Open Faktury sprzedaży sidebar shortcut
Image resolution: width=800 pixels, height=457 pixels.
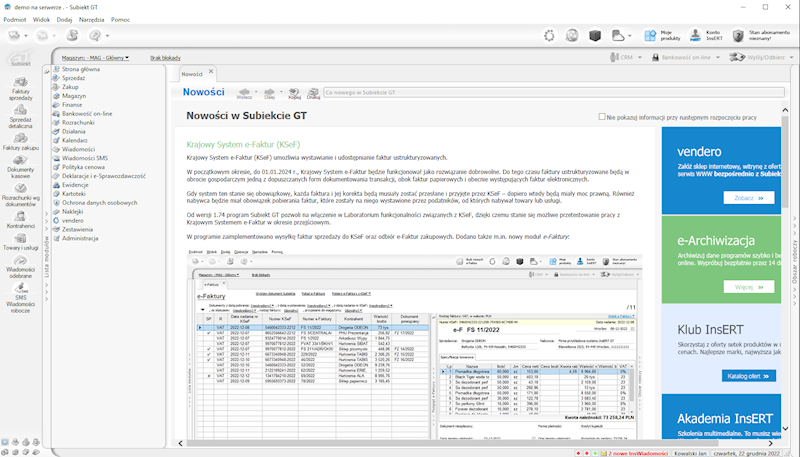[x=20, y=88]
